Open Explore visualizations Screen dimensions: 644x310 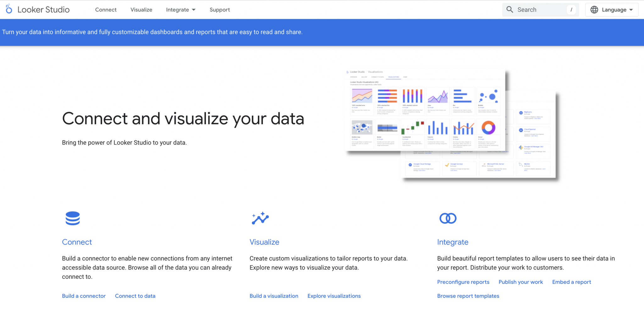tap(334, 296)
